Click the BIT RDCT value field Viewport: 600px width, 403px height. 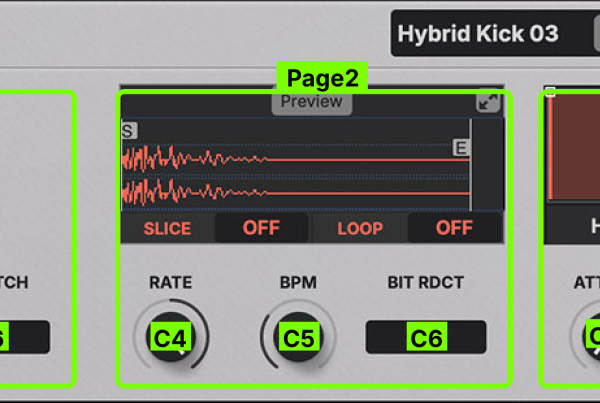click(x=425, y=337)
